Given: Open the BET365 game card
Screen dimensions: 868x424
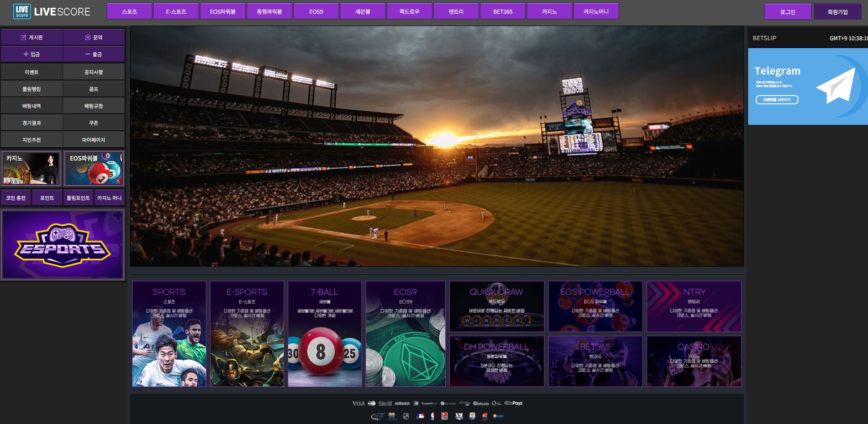Looking at the screenshot, I should pos(595,361).
